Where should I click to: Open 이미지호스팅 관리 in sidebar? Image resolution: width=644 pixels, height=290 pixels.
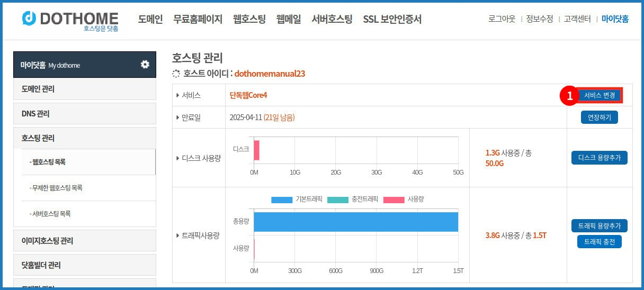85,241
